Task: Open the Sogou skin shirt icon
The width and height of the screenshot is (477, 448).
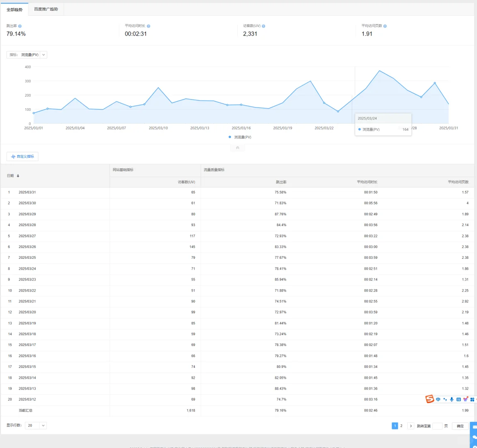Action: tap(465, 399)
